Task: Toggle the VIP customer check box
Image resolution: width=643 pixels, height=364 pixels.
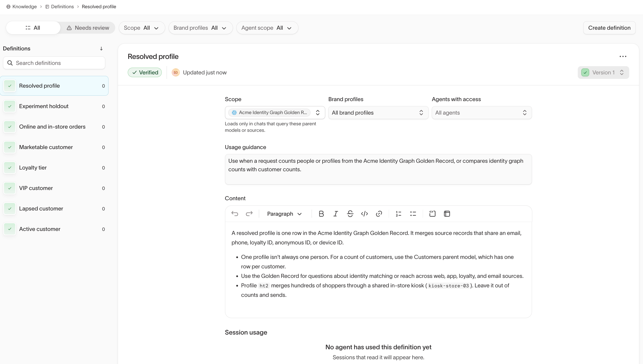Action: [x=10, y=188]
